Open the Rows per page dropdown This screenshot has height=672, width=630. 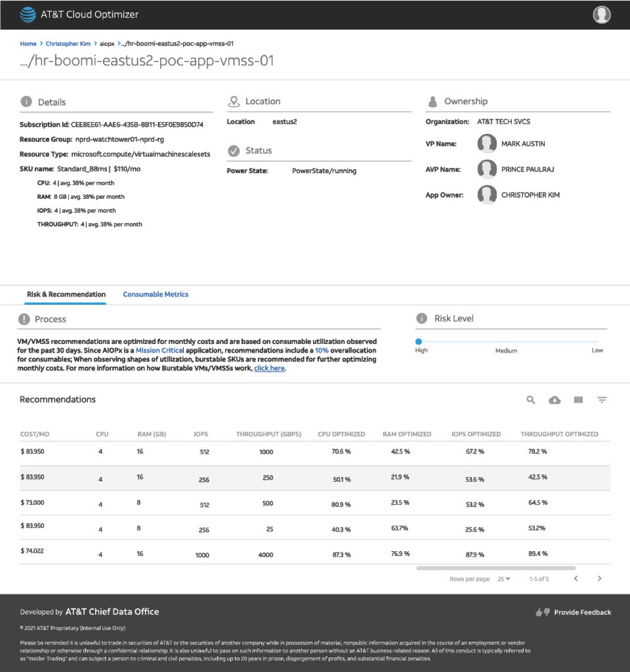[504, 579]
